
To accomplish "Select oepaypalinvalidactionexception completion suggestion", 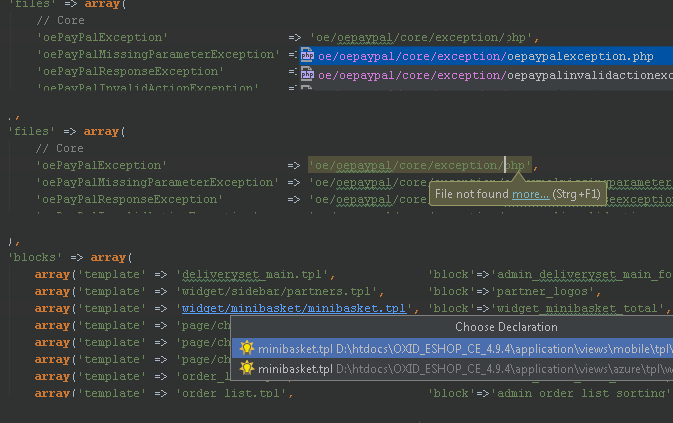I will (486, 75).
